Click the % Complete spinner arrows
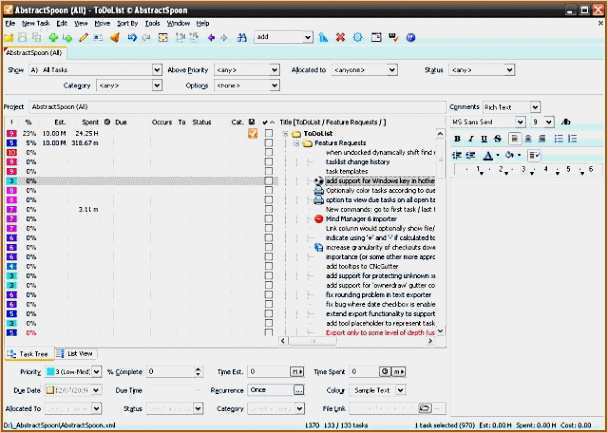 [x=198, y=372]
